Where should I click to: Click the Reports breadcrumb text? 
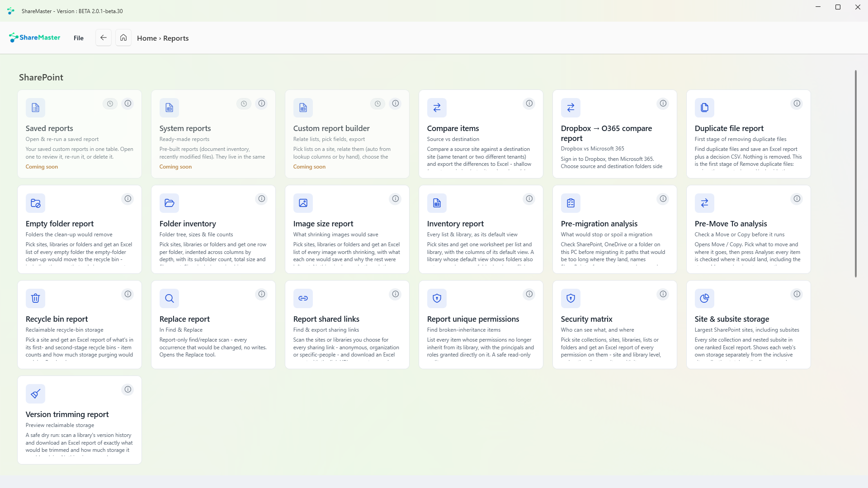176,38
